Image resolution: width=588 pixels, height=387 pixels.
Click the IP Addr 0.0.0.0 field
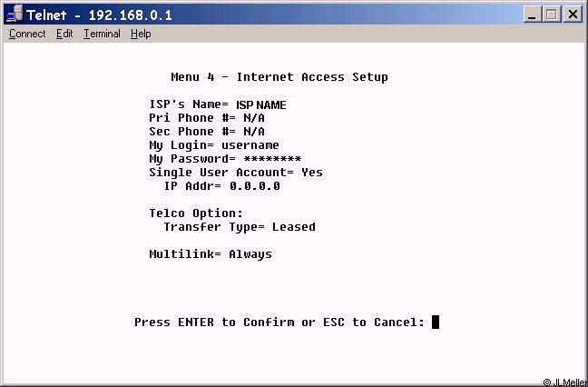click(x=255, y=186)
